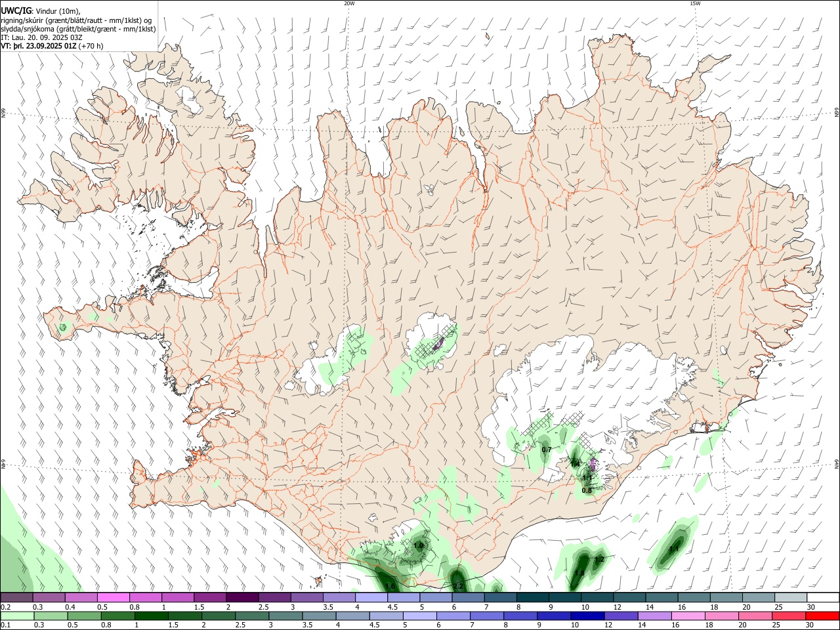This screenshot has height=630, width=840.
Task: Click the 15W longitude label at the top
Action: pos(695,3)
